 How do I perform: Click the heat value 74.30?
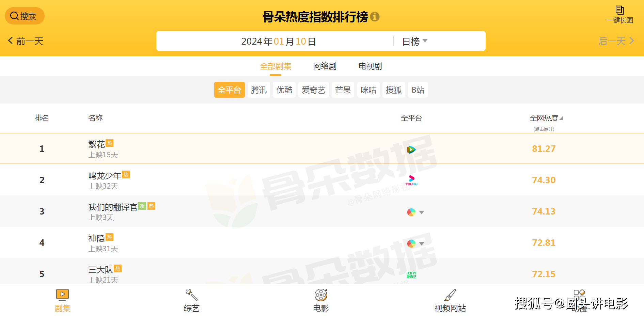click(x=544, y=180)
